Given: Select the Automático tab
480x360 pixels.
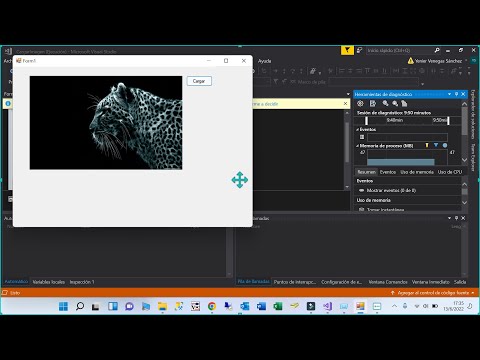Looking at the screenshot, I should (x=16, y=282).
